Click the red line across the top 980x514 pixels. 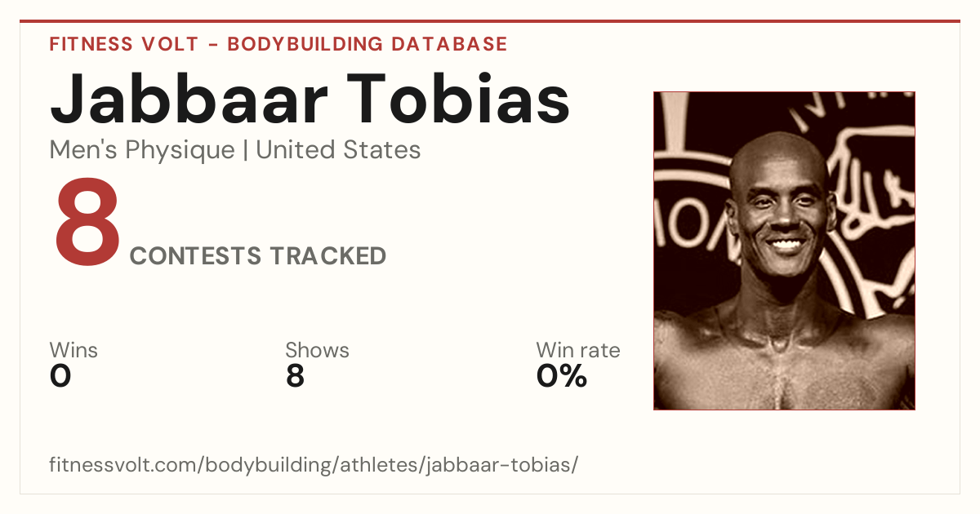(490, 21)
